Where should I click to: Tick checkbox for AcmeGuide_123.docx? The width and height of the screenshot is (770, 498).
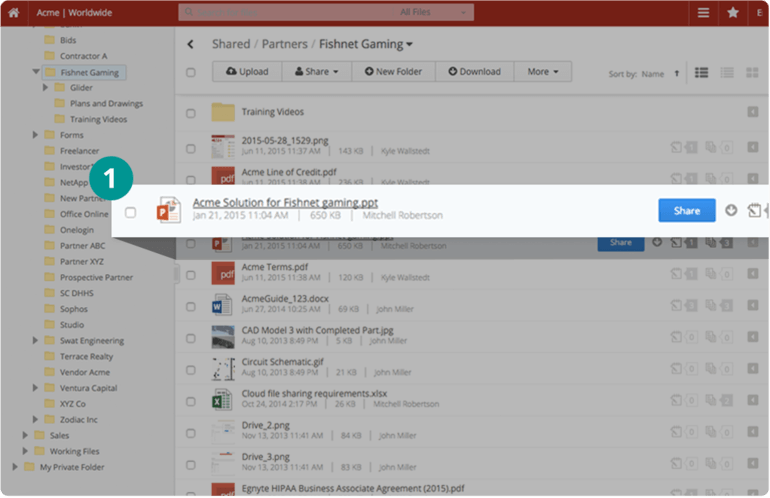[x=191, y=306]
